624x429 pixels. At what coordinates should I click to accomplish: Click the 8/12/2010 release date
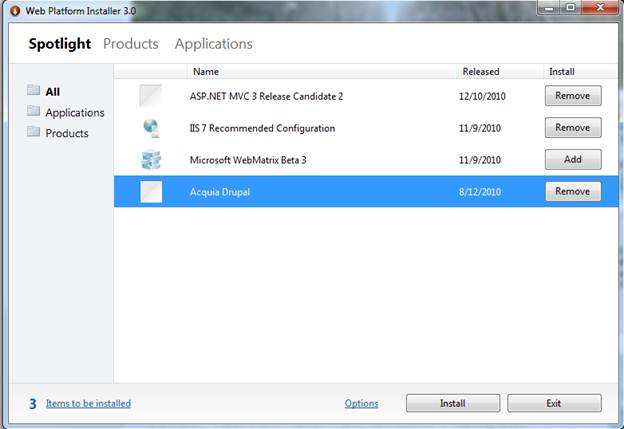coord(480,192)
